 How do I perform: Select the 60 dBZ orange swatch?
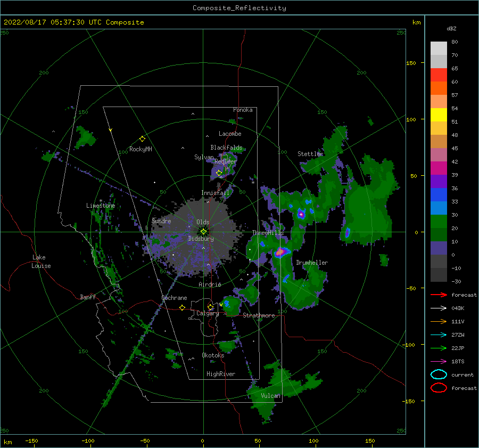pos(439,88)
